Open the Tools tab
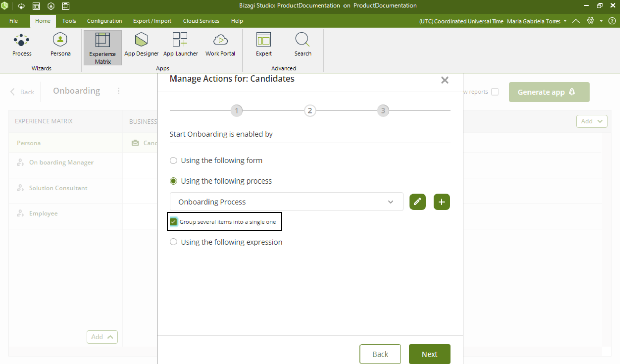The width and height of the screenshot is (620, 364). [x=69, y=21]
